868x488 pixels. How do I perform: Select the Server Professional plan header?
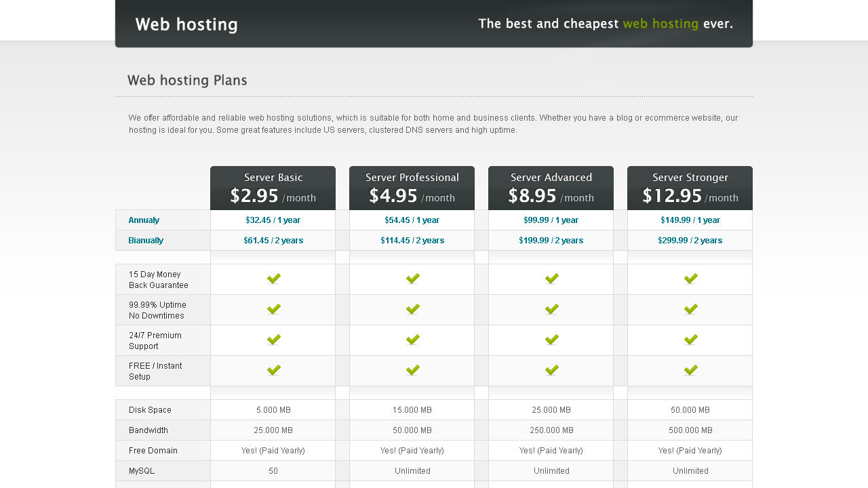tap(412, 177)
